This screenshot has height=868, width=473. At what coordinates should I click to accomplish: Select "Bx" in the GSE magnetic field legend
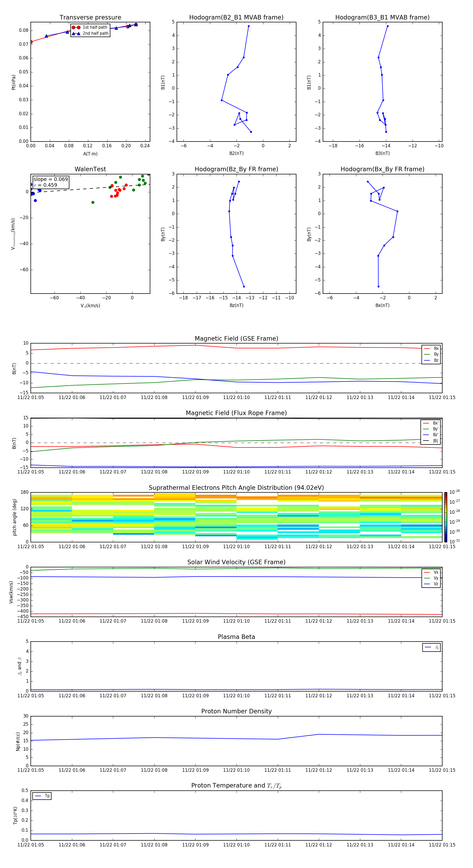tap(431, 349)
